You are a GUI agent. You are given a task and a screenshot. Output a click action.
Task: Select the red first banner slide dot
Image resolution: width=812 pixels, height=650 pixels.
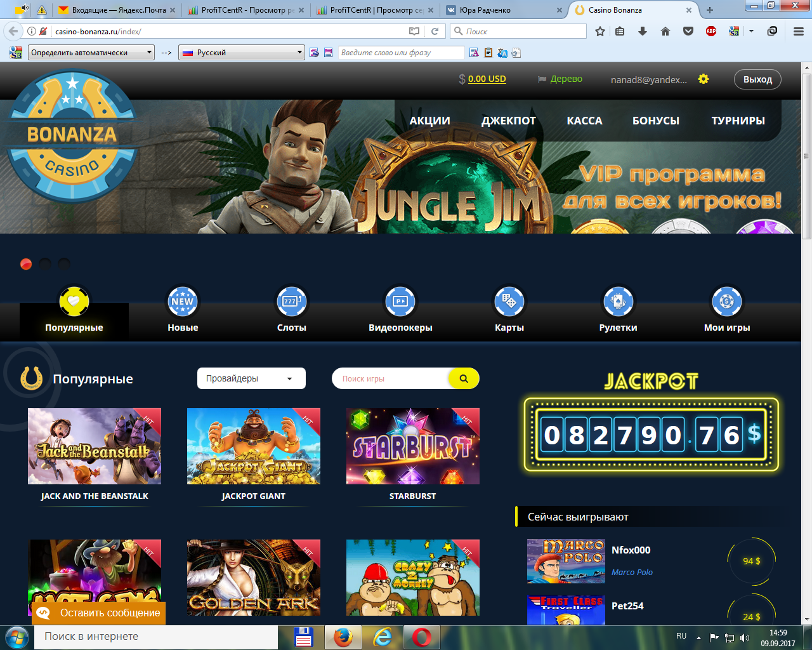26,264
